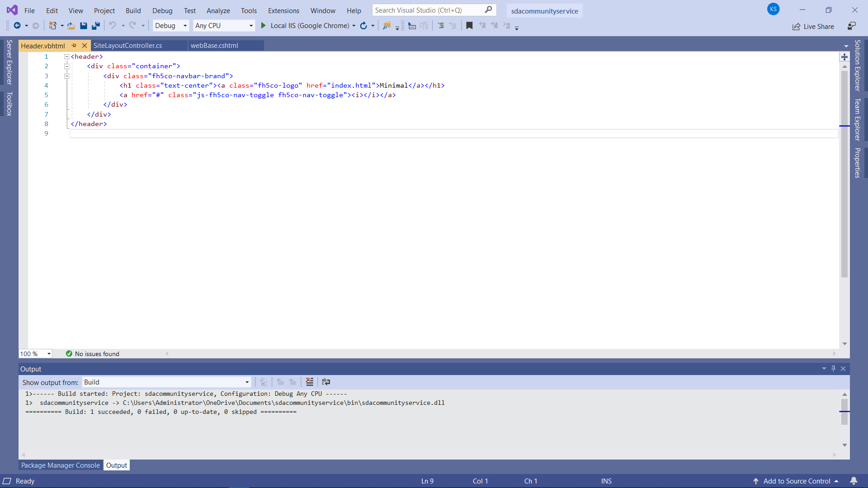
Task: Collapse the header element on line 1
Action: coord(66,56)
